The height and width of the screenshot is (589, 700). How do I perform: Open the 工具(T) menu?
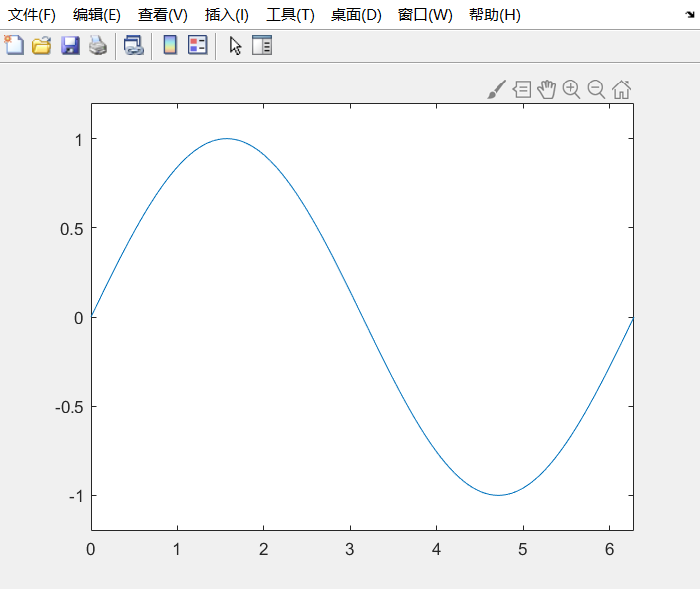[290, 15]
